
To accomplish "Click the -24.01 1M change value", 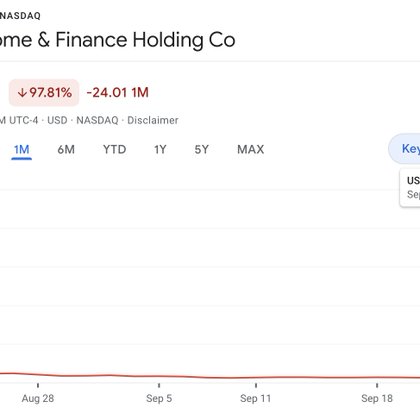I will coord(118,93).
